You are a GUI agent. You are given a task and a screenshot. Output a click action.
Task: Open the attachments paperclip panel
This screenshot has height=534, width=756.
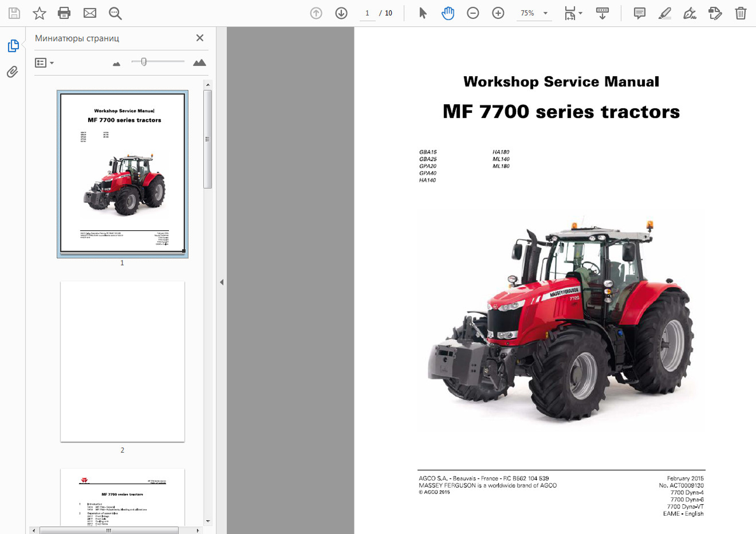coord(13,71)
